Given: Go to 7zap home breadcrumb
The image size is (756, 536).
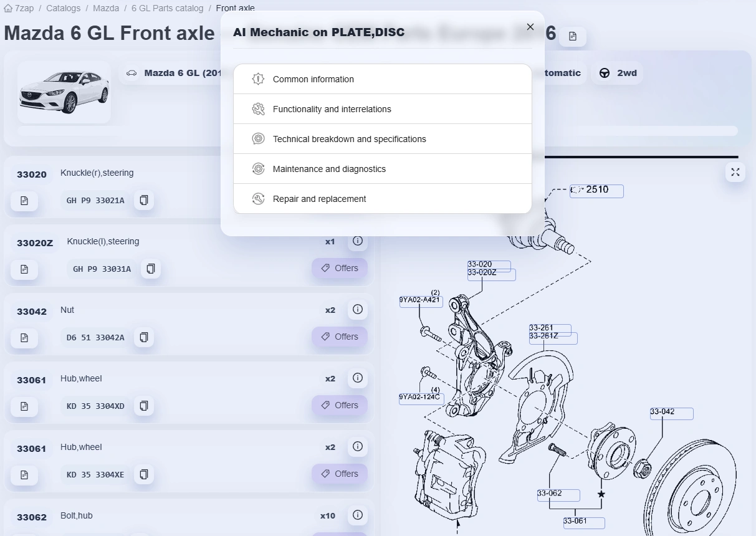Looking at the screenshot, I should 19,8.
